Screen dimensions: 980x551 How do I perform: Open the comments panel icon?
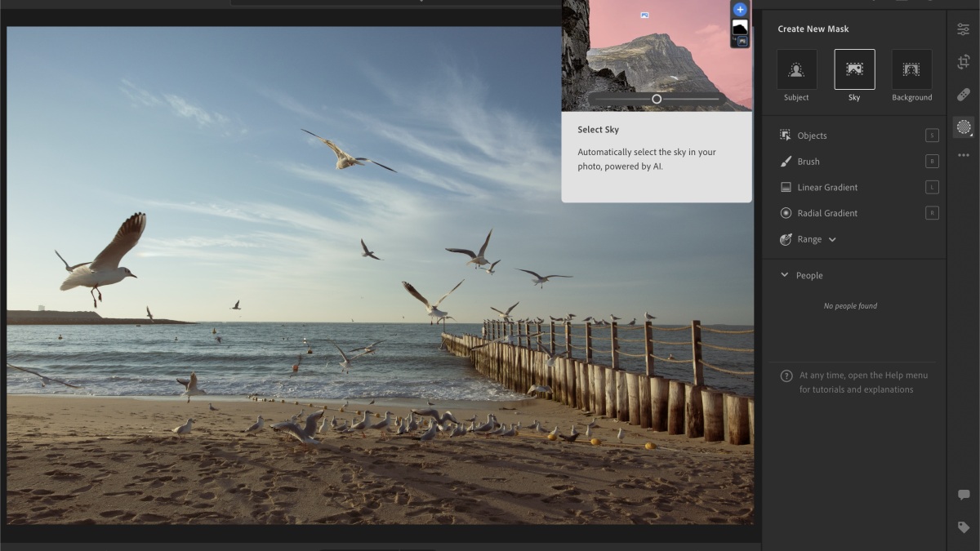[x=964, y=495]
